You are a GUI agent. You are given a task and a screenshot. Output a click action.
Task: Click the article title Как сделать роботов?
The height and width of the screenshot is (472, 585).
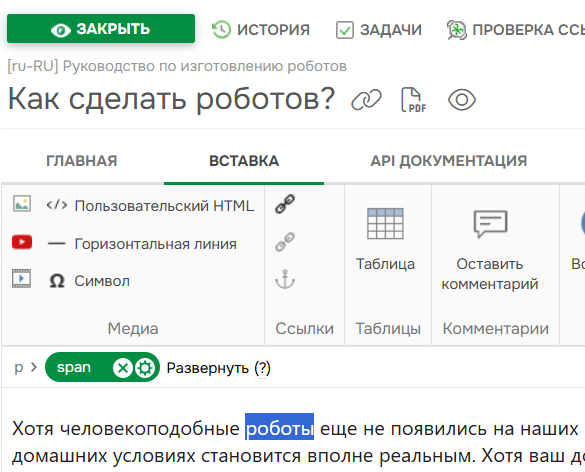pyautogui.click(x=171, y=99)
